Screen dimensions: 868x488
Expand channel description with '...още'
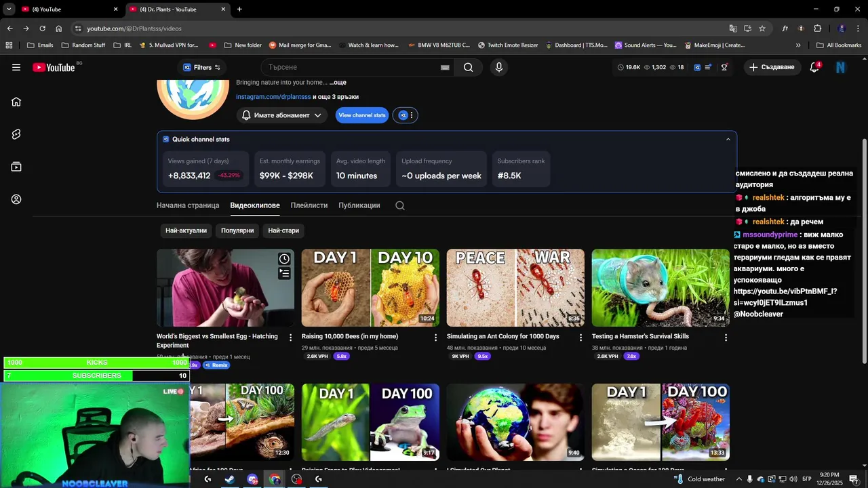(x=338, y=82)
